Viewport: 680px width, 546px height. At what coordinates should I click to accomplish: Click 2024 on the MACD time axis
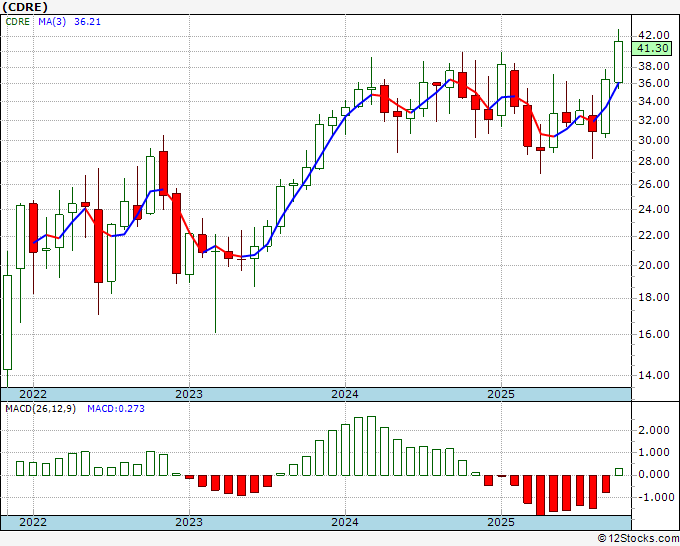(345, 522)
